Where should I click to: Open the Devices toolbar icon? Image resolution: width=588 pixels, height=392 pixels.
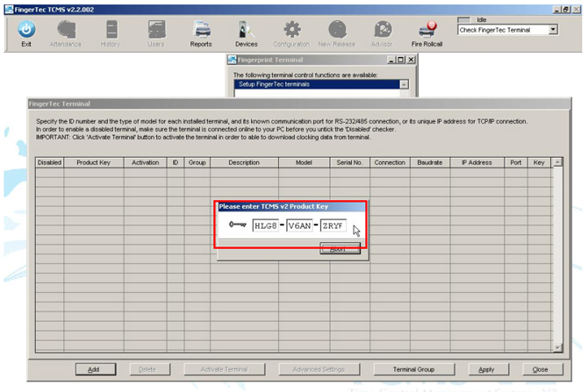(x=247, y=30)
